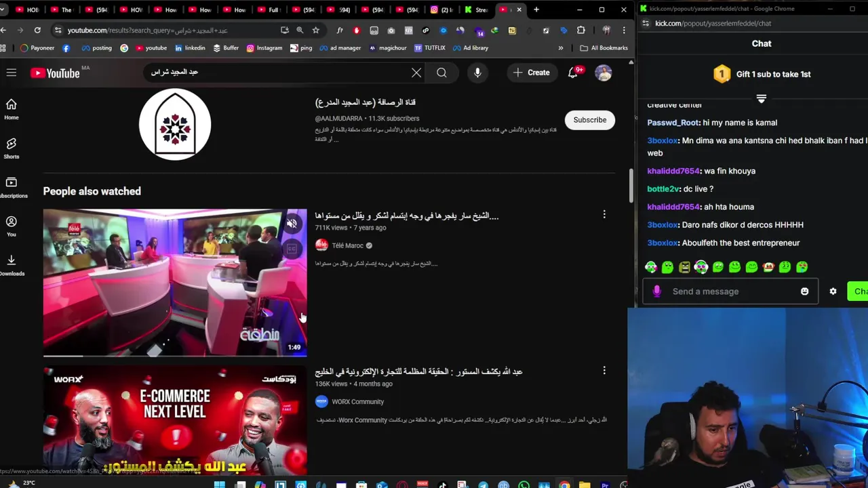Open the emoji picker in Kick chat
The image size is (868, 488).
coord(805,291)
